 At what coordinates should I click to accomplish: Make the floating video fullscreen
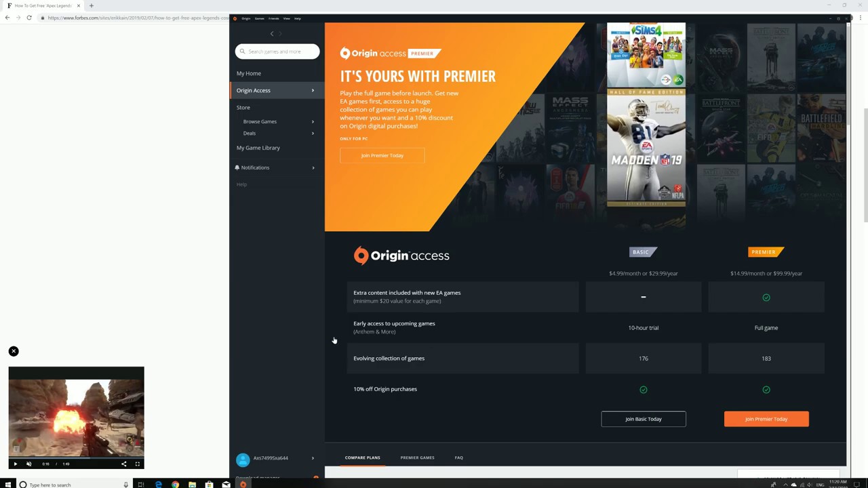(137, 464)
